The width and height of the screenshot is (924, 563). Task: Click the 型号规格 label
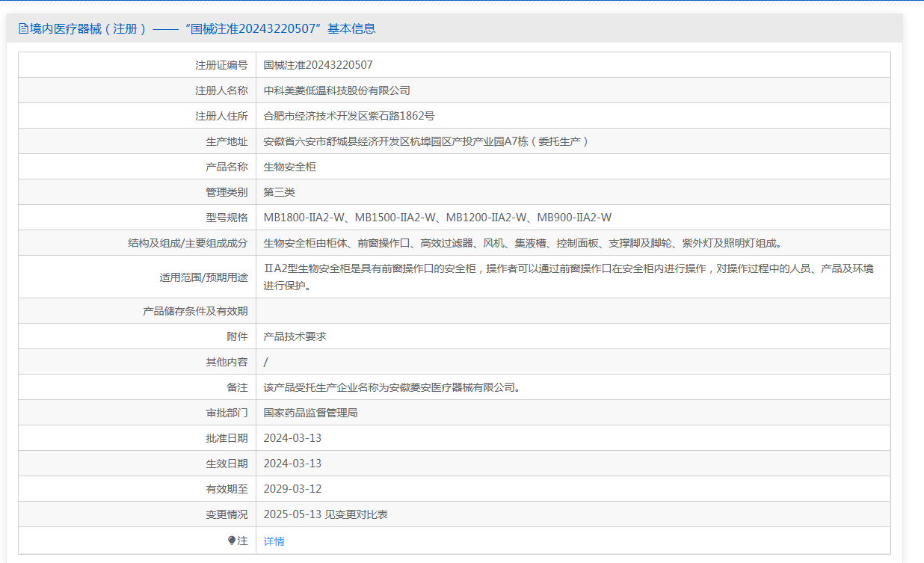click(x=227, y=218)
